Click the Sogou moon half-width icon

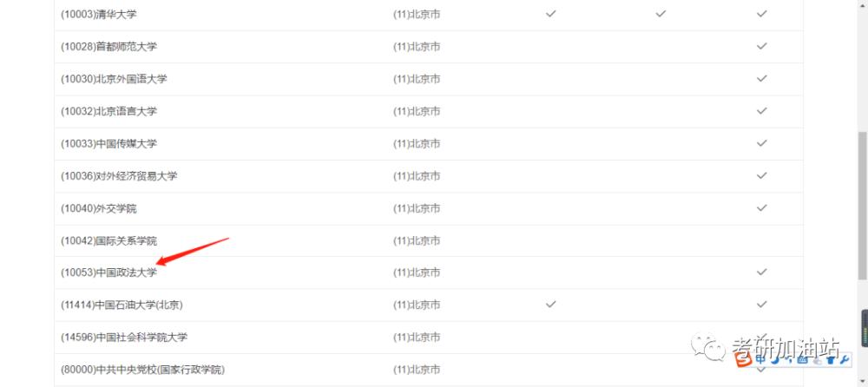pyautogui.click(x=775, y=360)
